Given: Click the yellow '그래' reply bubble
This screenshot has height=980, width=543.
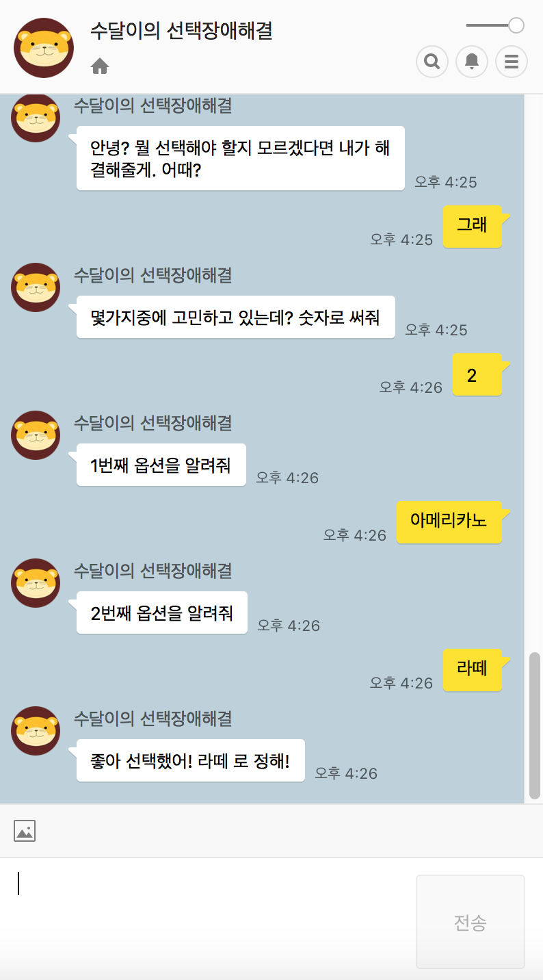Looking at the screenshot, I should (x=472, y=227).
